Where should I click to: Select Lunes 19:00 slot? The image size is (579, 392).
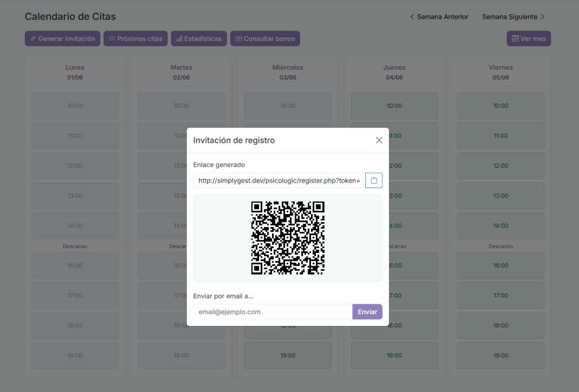point(75,355)
